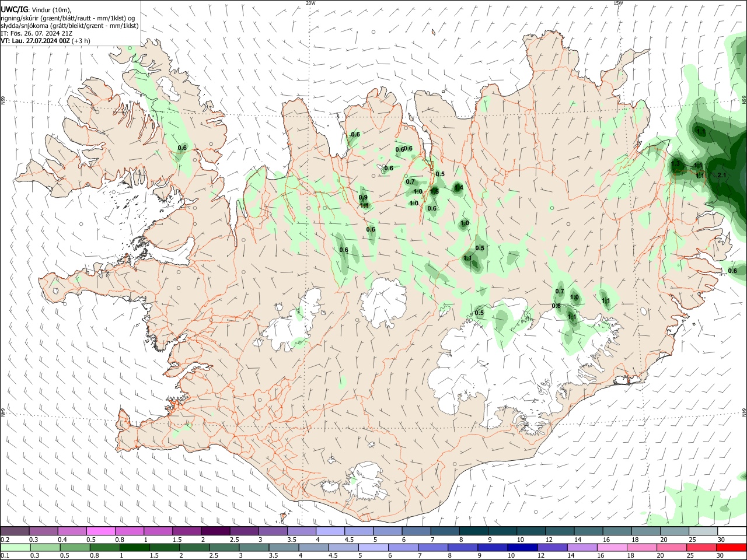The image size is (747, 560).
Task: Pick lower-row dark green swatch between 1 and 1.5
Action: point(134,547)
